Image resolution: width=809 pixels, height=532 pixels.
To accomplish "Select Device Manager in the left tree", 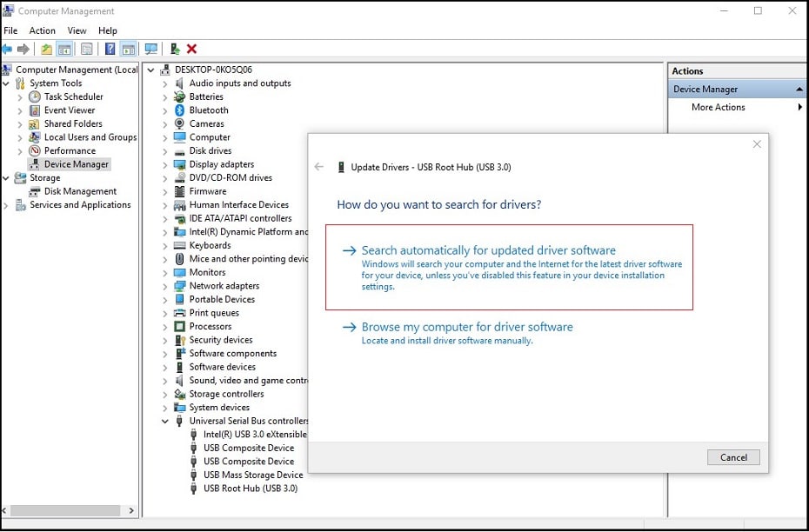I will [x=77, y=164].
